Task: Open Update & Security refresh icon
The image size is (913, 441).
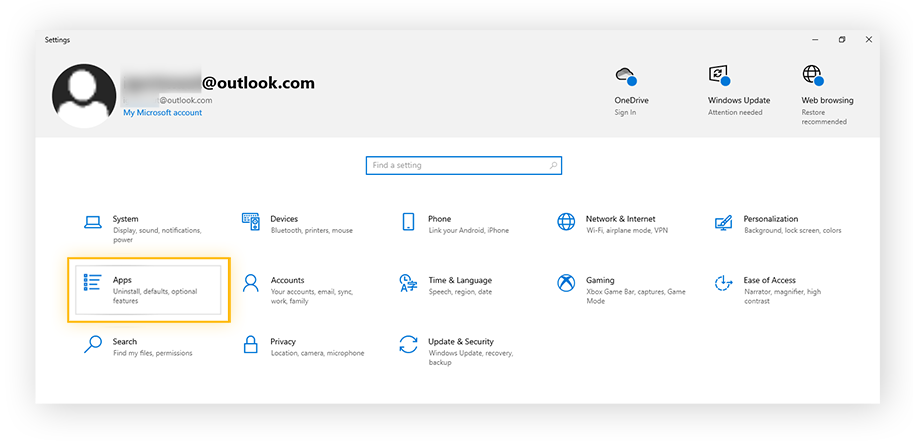Action: (x=408, y=345)
